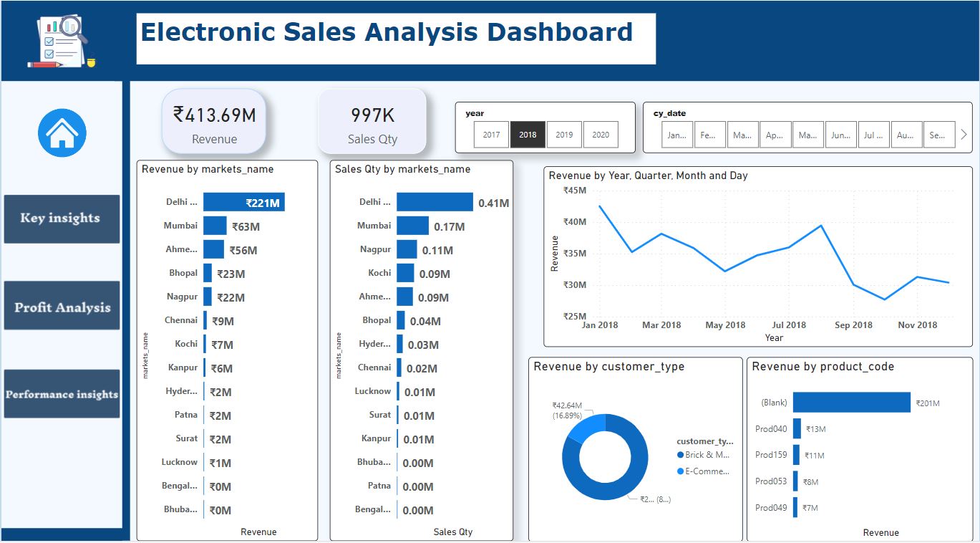
Task: Select 2020 in the year slicer
Action: point(600,134)
